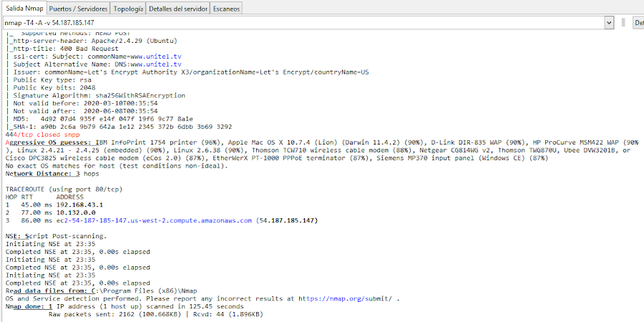Image resolution: width=644 pixels, height=322 pixels.
Task: Click the 'Aggressive OS guesses:' text
Action: click(49, 142)
